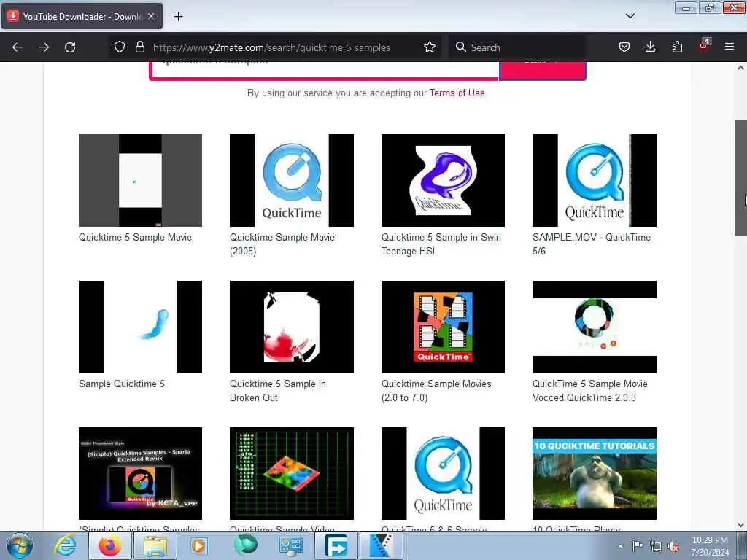Open network status tray icon
The height and width of the screenshot is (560, 747).
click(656, 547)
